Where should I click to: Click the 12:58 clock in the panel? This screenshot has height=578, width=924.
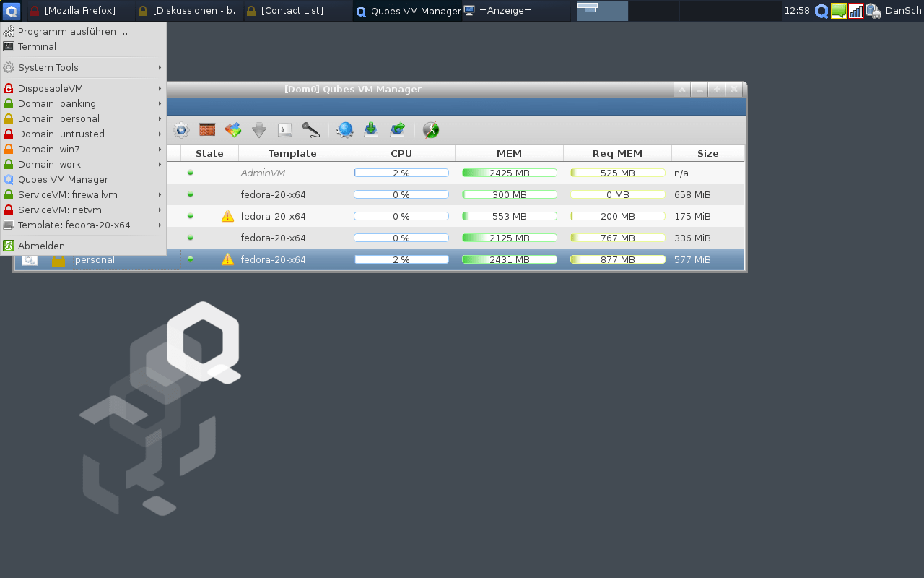pos(797,11)
